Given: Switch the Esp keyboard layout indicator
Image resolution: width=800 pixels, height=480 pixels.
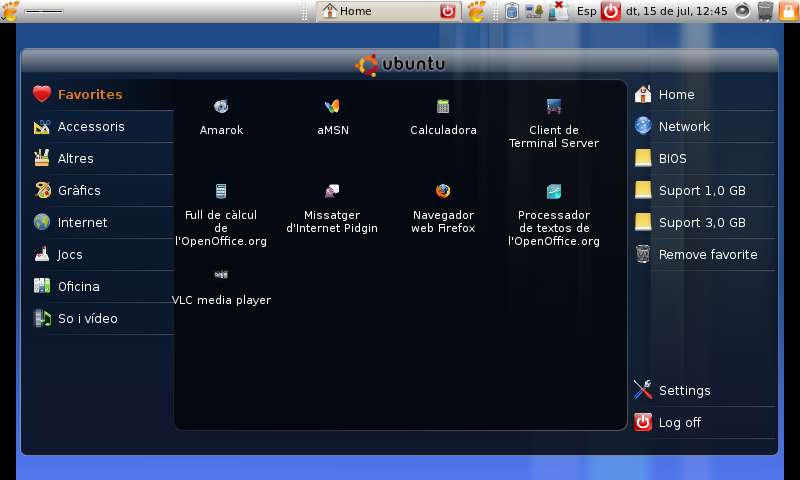Looking at the screenshot, I should tap(587, 11).
